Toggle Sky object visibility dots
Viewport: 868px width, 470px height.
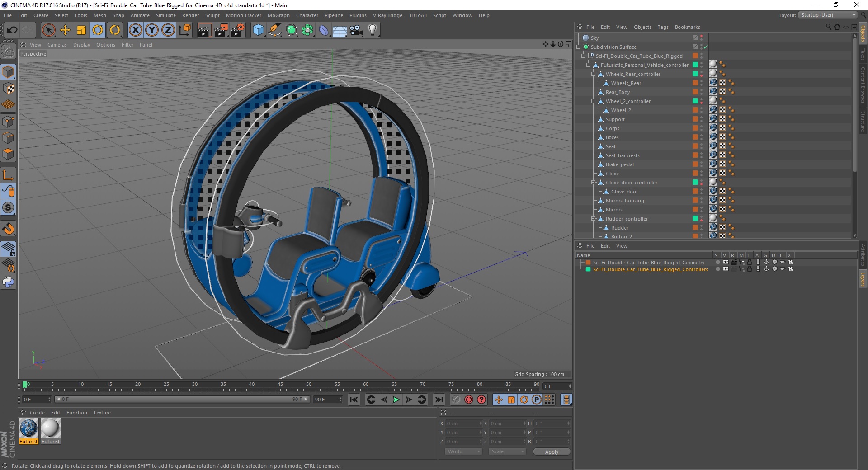(702, 38)
